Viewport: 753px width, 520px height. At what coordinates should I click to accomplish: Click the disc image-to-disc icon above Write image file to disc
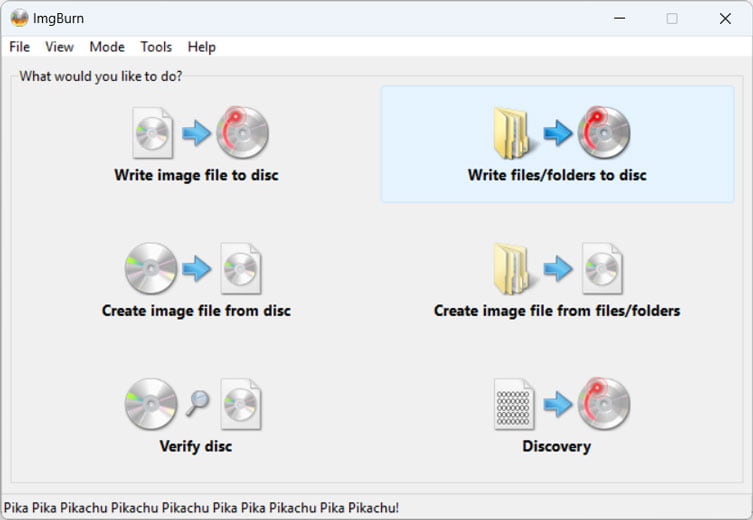(153, 132)
